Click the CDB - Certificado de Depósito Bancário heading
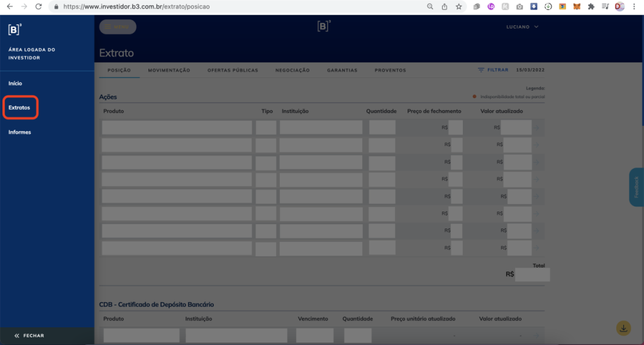644x345 pixels. (157, 305)
